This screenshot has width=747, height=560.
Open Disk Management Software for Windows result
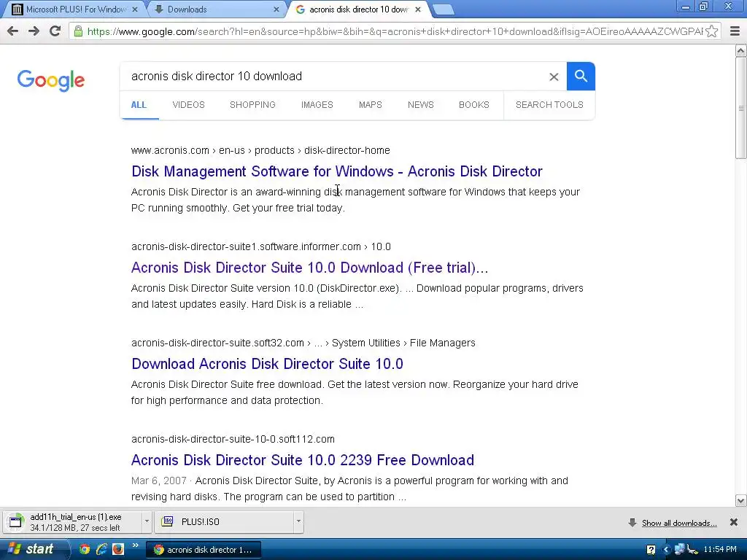coord(337,171)
